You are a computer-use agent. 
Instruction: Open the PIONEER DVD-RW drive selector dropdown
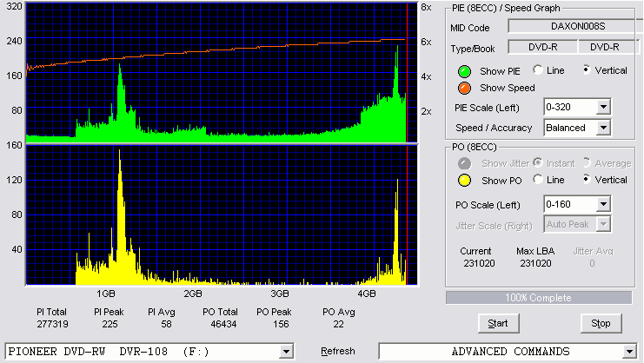[x=286, y=352]
